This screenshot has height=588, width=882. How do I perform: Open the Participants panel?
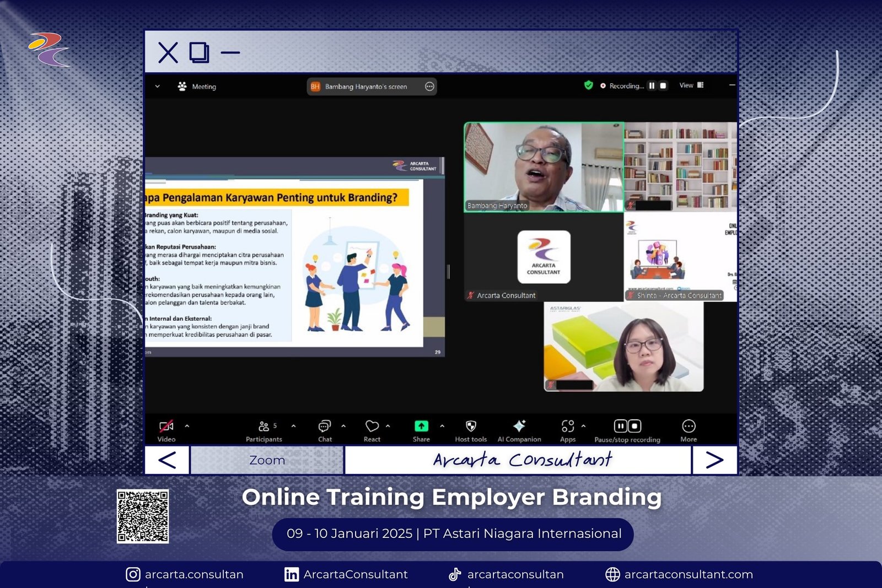[x=264, y=430]
